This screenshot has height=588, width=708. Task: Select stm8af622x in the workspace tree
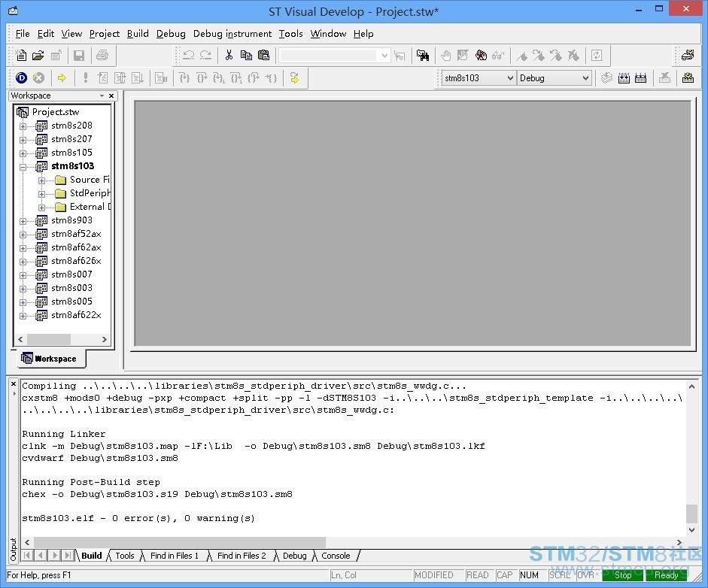point(76,315)
